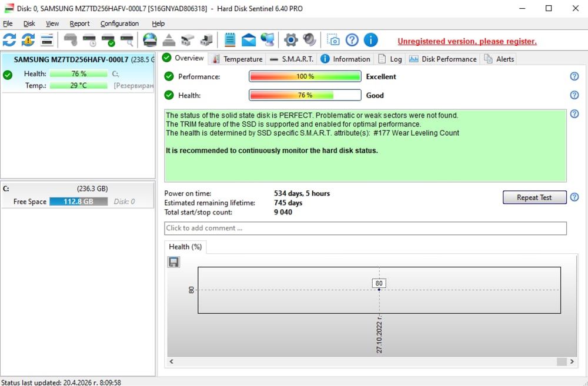Click the 27.10.2022 date label on the graph
This screenshot has height=386, width=588.
coord(379,334)
